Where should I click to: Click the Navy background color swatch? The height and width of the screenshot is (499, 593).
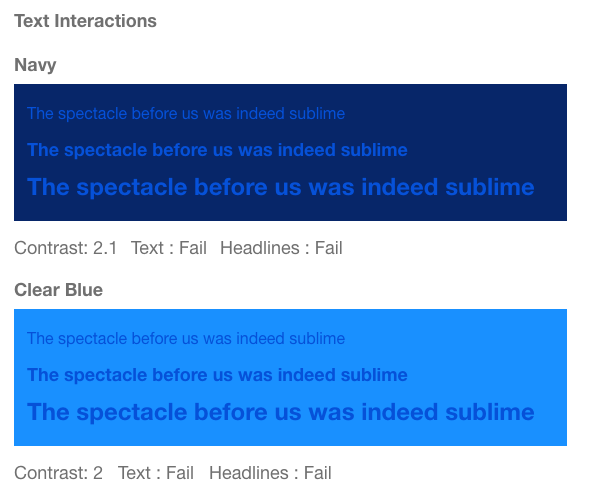point(290,152)
